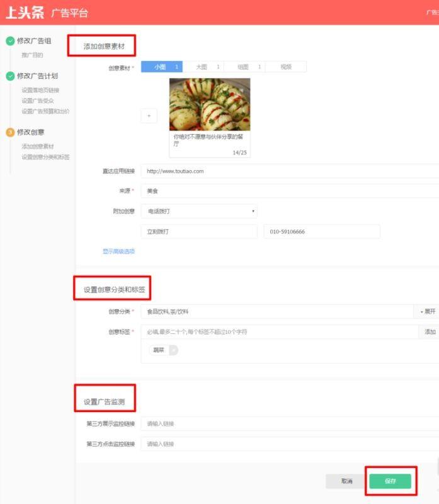Image resolution: width=439 pixels, height=504 pixels.
Task: Show advanced options via 显示高级选项 link
Action: pos(118,251)
